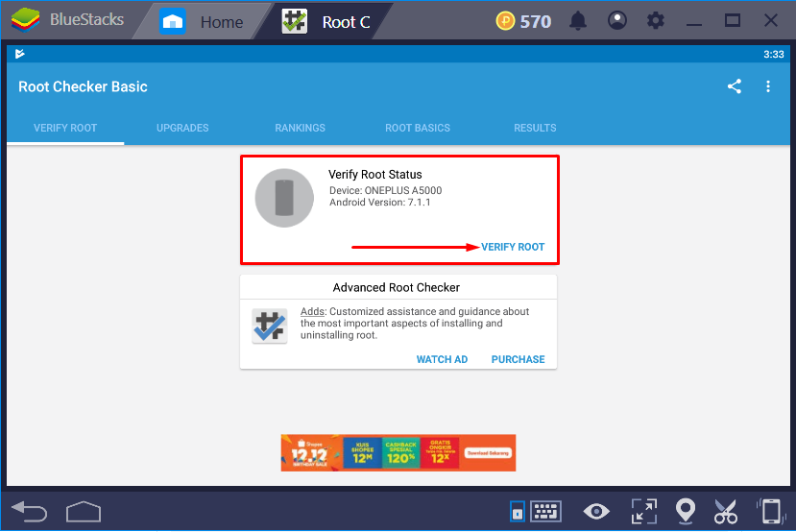Close the BlueStacks window

pos(771,21)
